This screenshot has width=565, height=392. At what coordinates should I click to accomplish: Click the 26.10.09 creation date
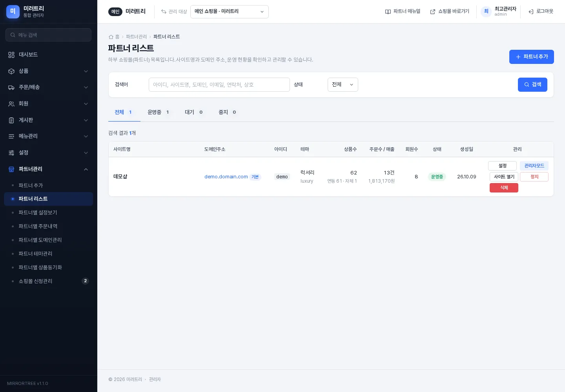(x=467, y=177)
